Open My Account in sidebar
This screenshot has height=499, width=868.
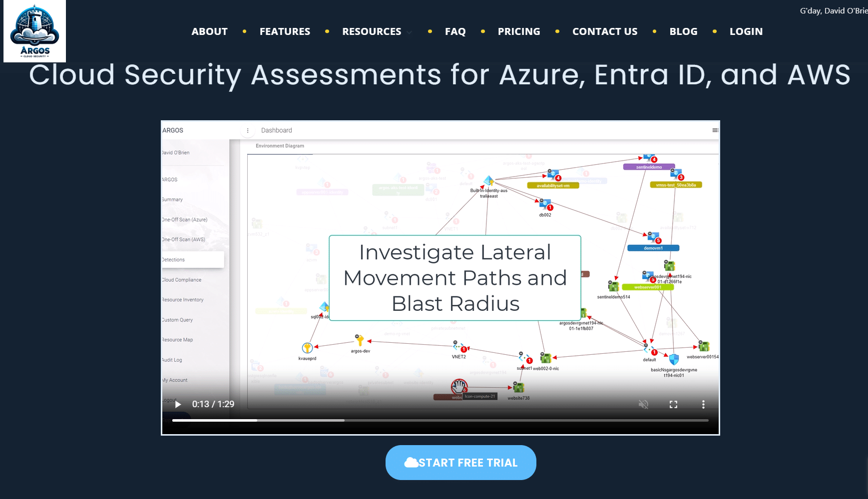tap(174, 380)
